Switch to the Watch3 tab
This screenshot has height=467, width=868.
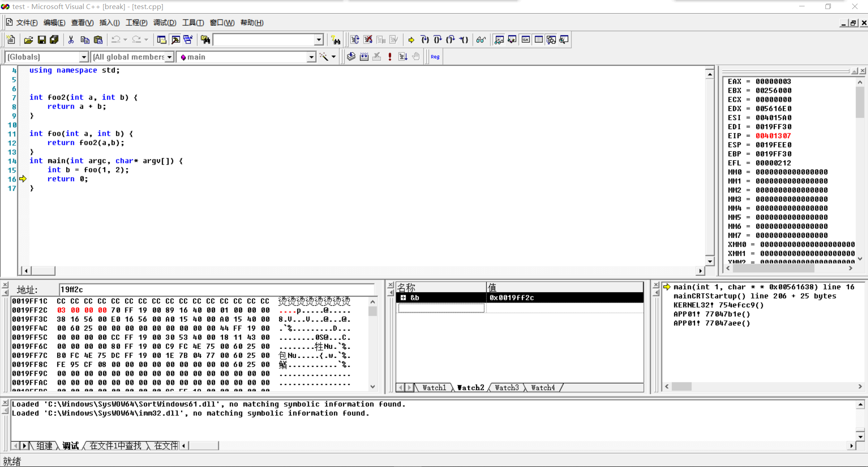pyautogui.click(x=507, y=388)
